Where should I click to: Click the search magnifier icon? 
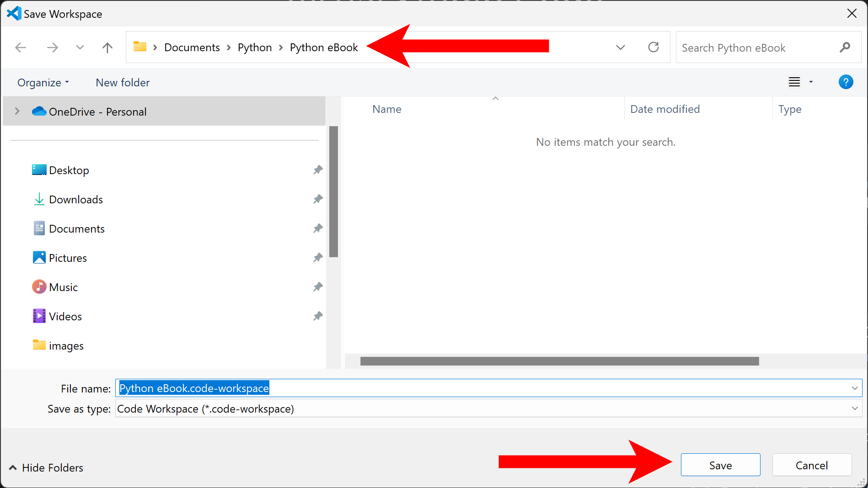tap(845, 47)
